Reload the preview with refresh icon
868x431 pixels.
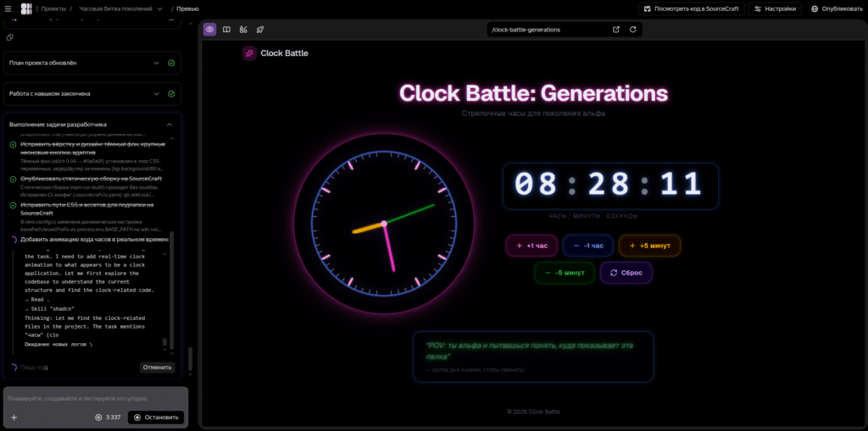tap(632, 30)
